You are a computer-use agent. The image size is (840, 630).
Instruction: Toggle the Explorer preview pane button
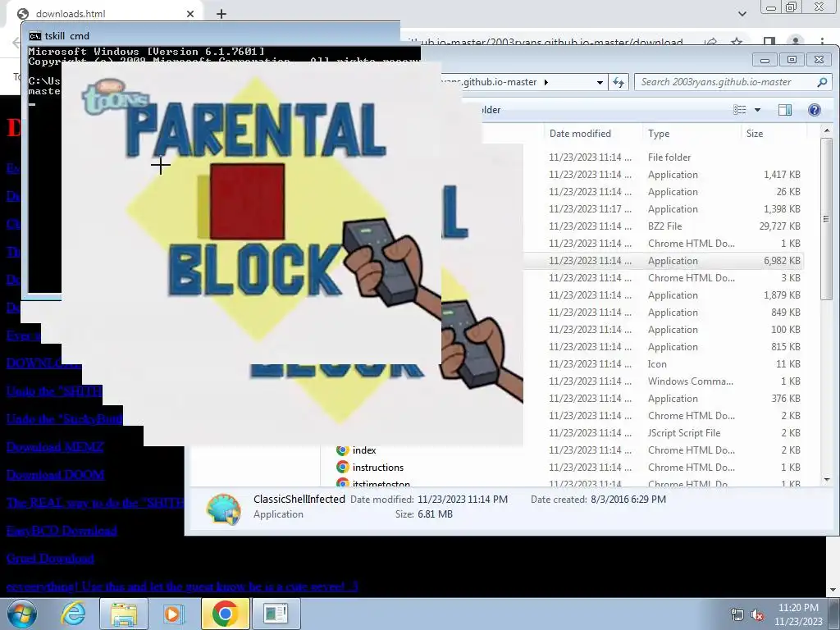785,110
